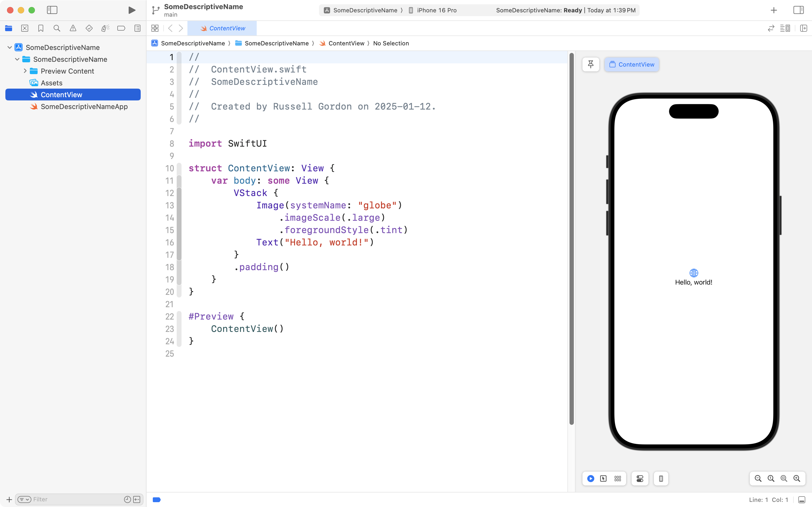Start Live preview mode in canvas
The width and height of the screenshot is (812, 507).
590,479
